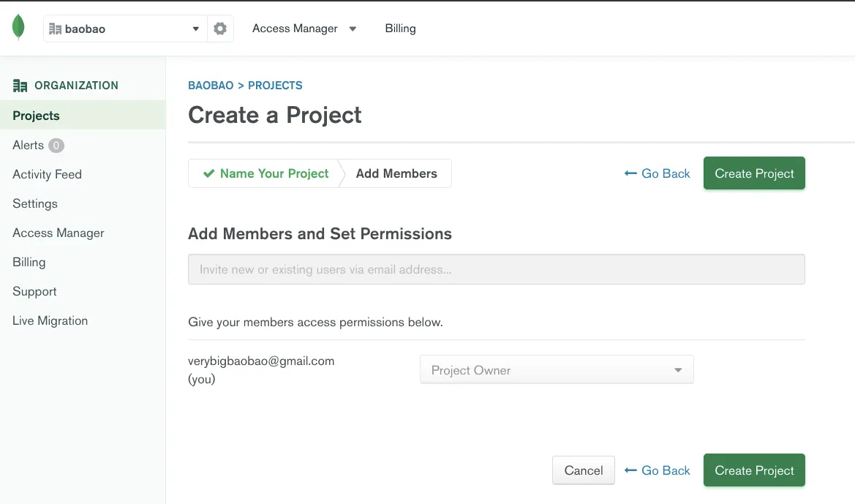The image size is (855, 504).
Task: Open the Project Owner role dropdown
Action: [557, 370]
